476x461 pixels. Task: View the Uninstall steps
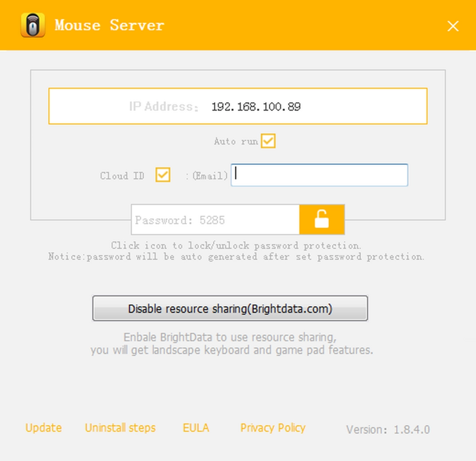coord(120,428)
